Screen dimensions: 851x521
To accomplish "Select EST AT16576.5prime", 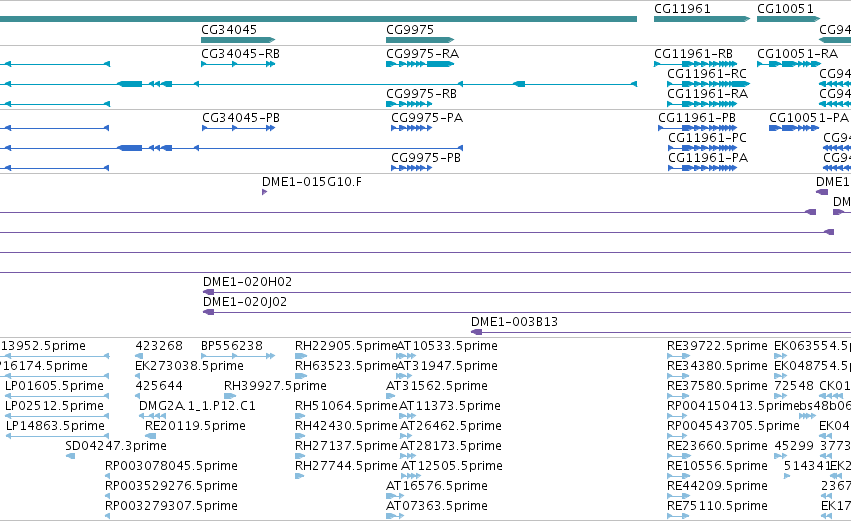I will (x=437, y=486).
